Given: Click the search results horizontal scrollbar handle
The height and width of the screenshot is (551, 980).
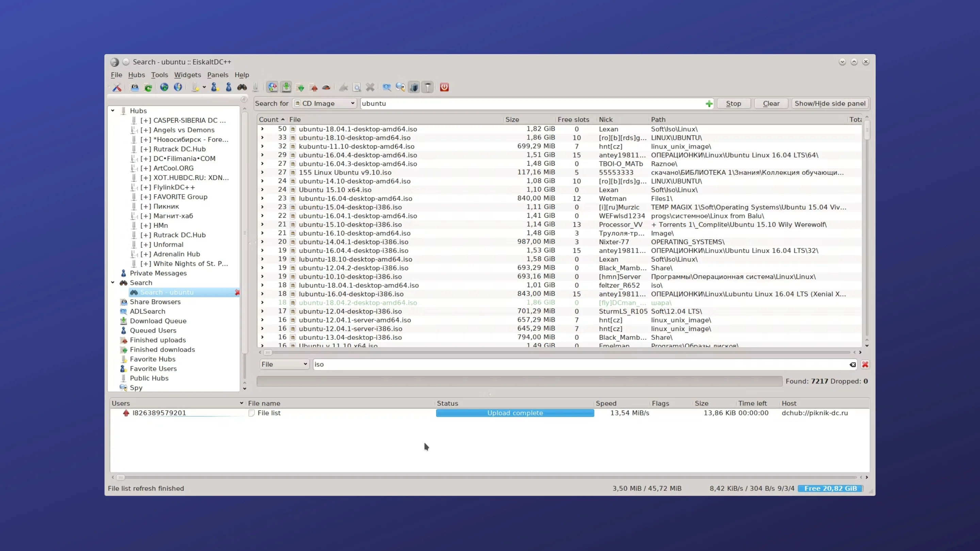Looking at the screenshot, I should [x=268, y=352].
